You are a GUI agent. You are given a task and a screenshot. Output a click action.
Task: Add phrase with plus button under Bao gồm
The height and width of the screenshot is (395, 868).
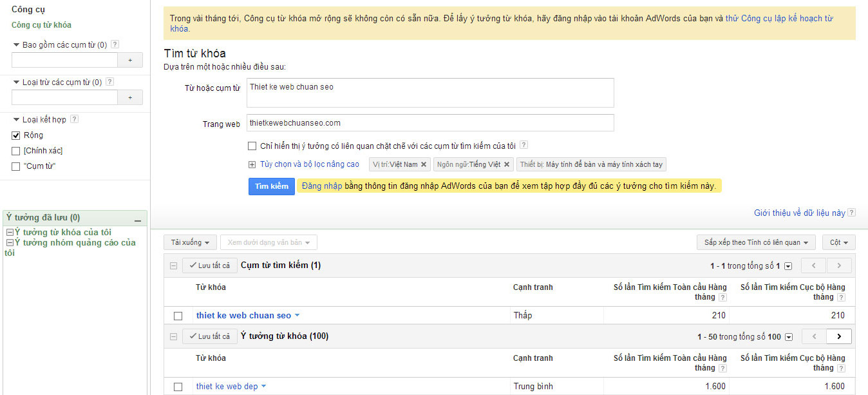point(130,60)
